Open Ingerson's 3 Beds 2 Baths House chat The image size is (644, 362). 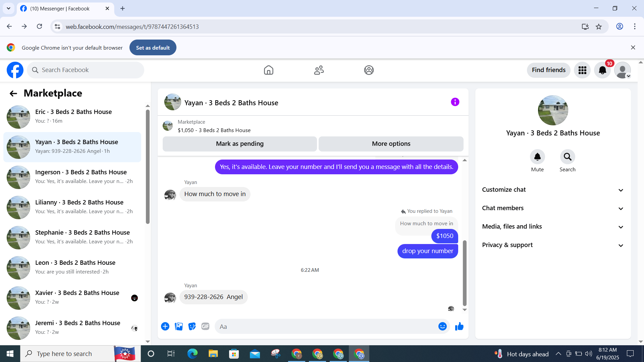point(72,177)
